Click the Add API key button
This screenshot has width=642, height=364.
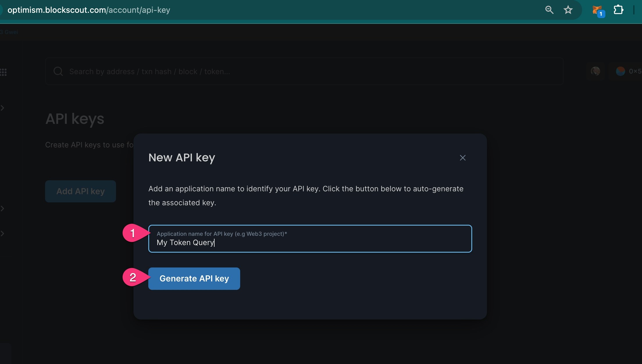point(81,191)
